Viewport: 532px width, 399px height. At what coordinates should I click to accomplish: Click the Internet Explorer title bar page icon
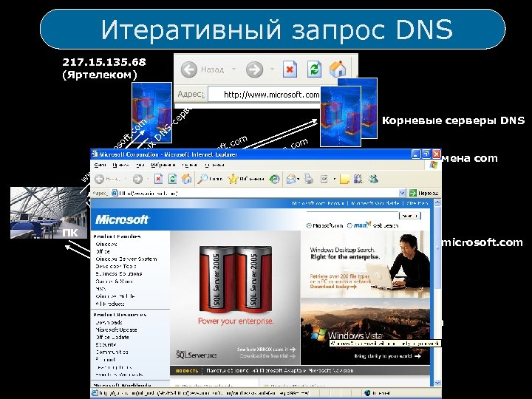tap(95, 154)
